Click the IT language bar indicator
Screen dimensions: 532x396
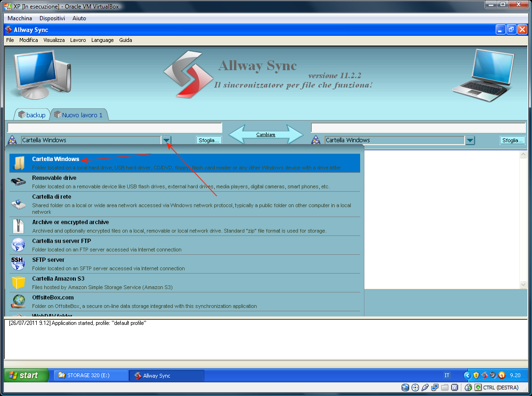[447, 375]
